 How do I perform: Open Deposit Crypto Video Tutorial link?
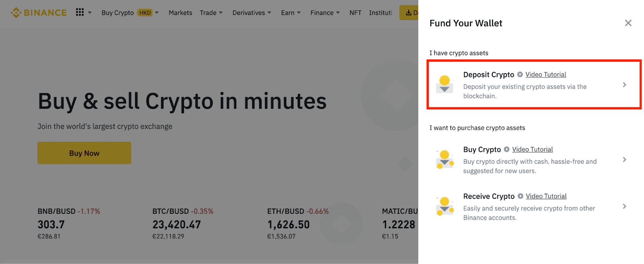pos(546,74)
